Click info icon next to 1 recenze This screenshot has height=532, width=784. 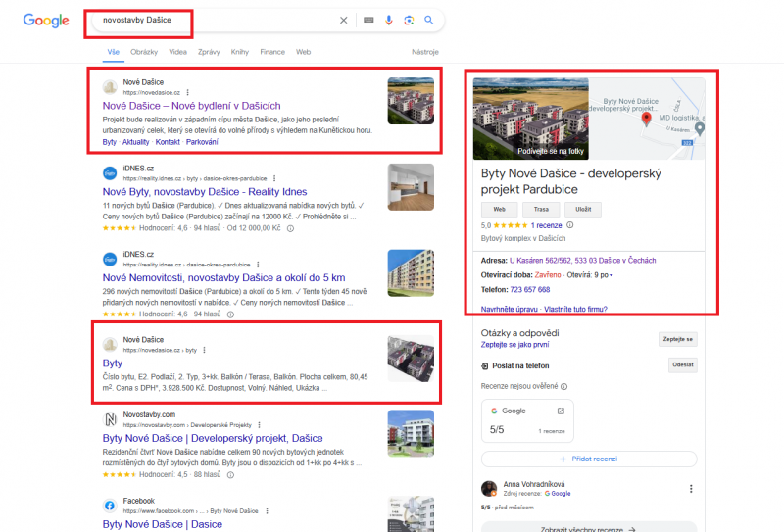pyautogui.click(x=569, y=225)
